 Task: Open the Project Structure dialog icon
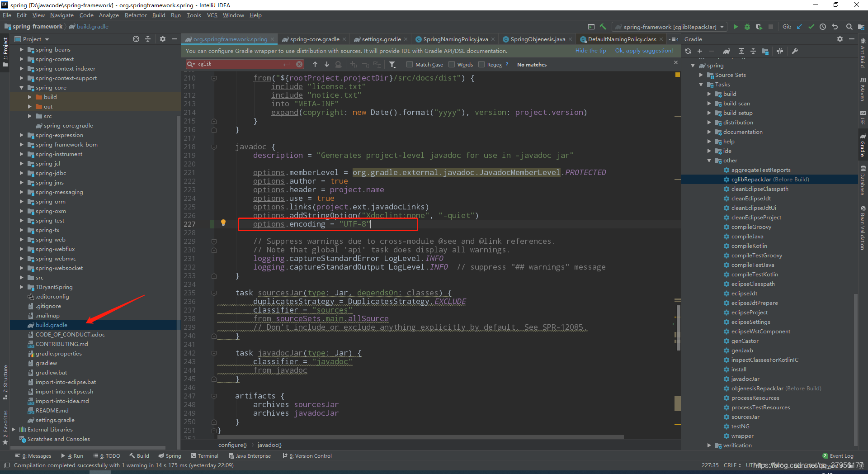pos(861,27)
